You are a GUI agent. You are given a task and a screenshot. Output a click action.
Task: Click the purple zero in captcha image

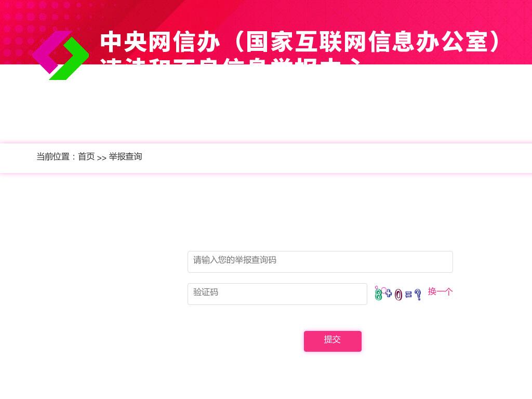tap(398, 295)
